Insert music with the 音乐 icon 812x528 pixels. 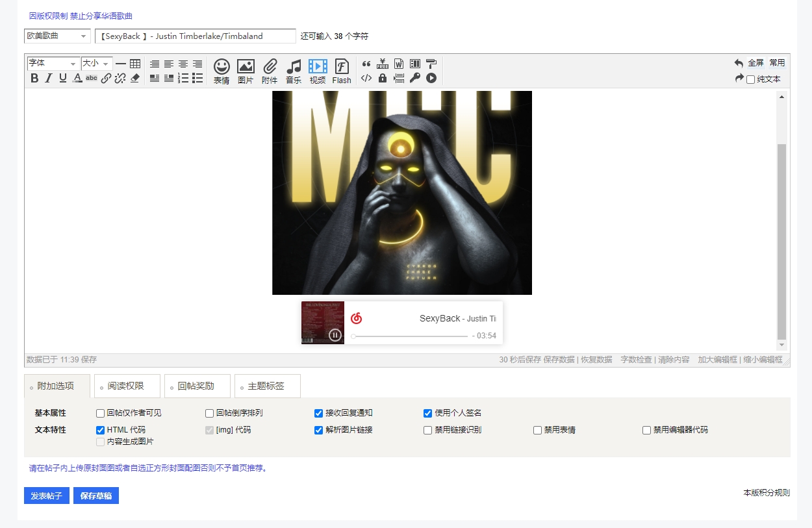(294, 71)
